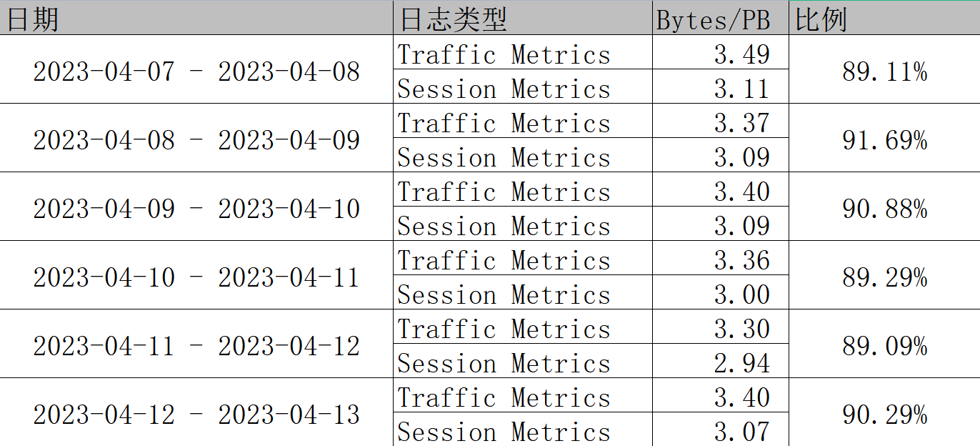Select date cell 2023-04-12 - 2023-04-13
This screenshot has width=980, height=446.
coord(196,415)
